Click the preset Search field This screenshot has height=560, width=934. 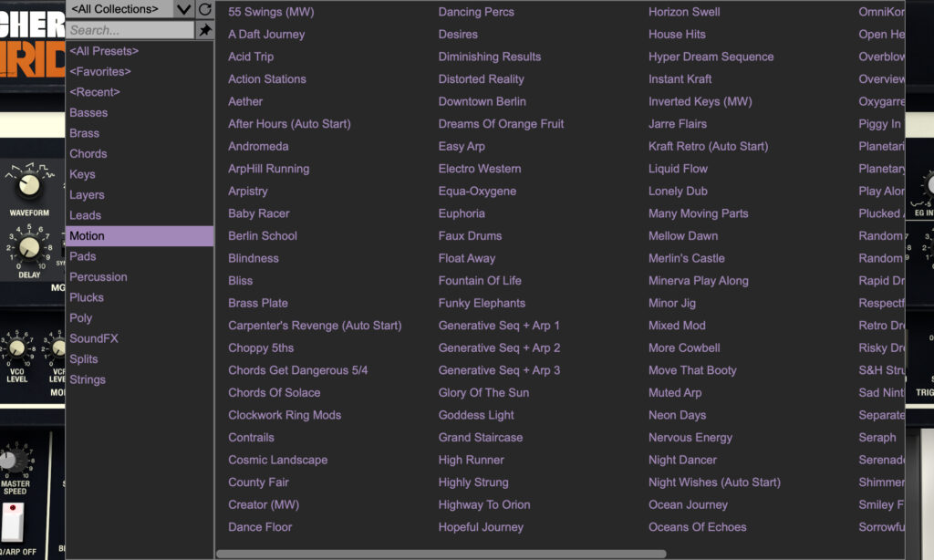coord(130,30)
